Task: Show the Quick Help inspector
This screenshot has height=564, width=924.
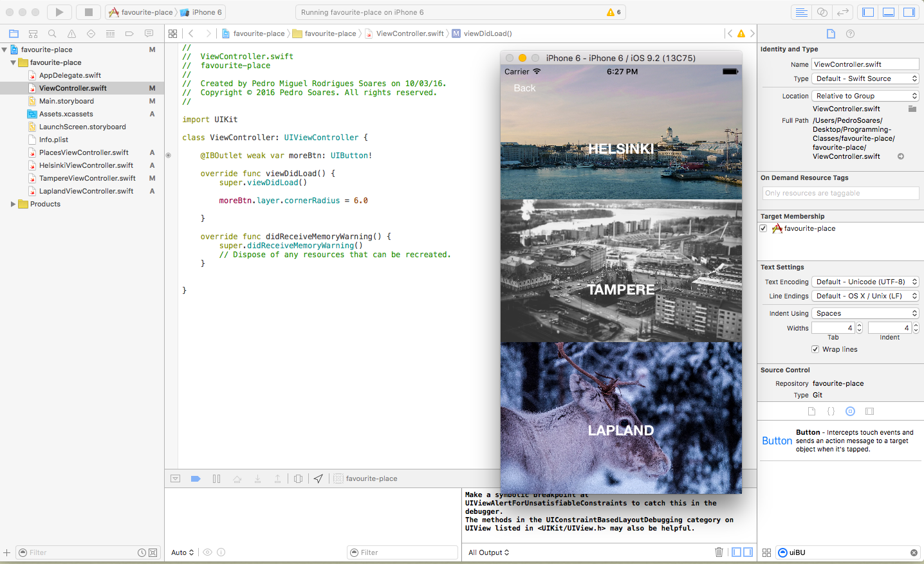Action: pos(850,33)
